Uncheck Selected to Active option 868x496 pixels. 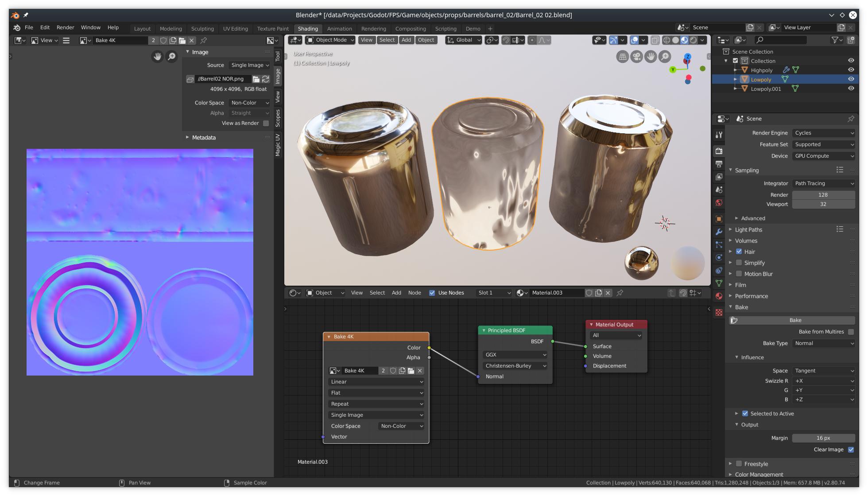(x=745, y=414)
